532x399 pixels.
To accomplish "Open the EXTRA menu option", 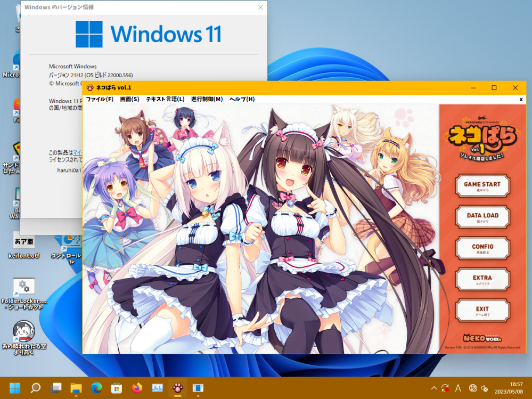I will 482,279.
